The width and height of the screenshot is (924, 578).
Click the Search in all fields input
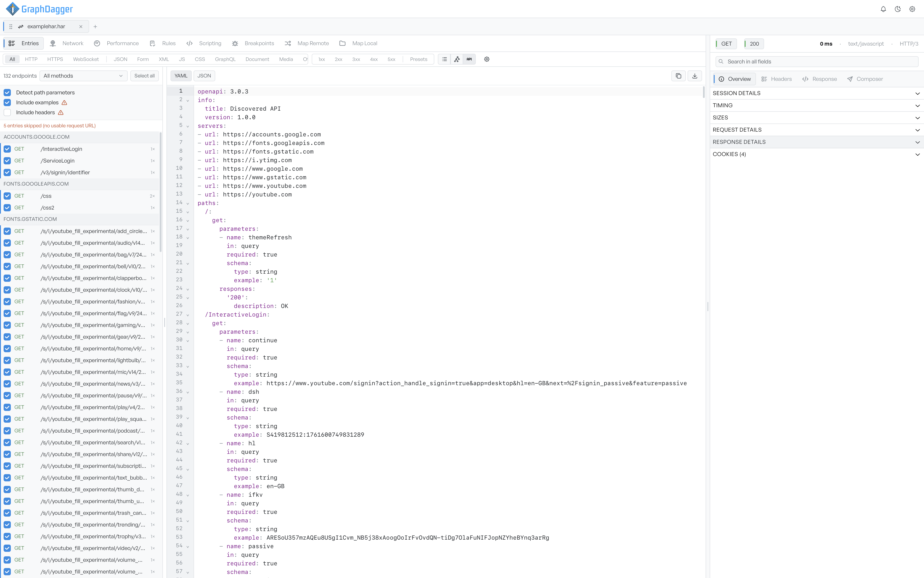pos(817,62)
